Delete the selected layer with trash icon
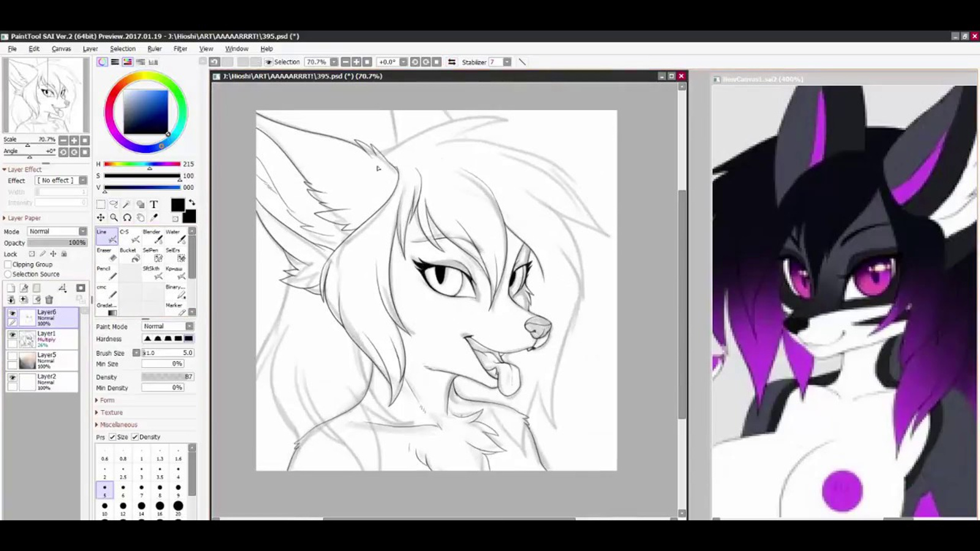The height and width of the screenshot is (551, 980). [x=49, y=299]
